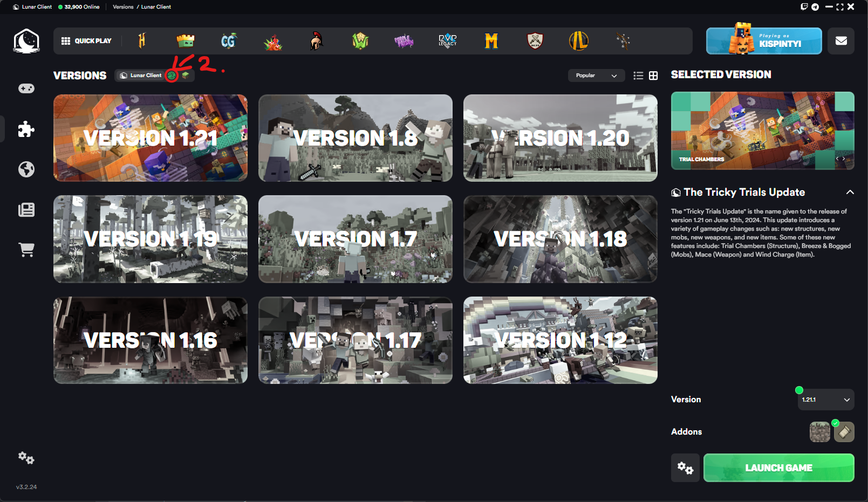The width and height of the screenshot is (868, 502).
Task: Open launcher settings gears in the sidebar
Action: point(26,458)
